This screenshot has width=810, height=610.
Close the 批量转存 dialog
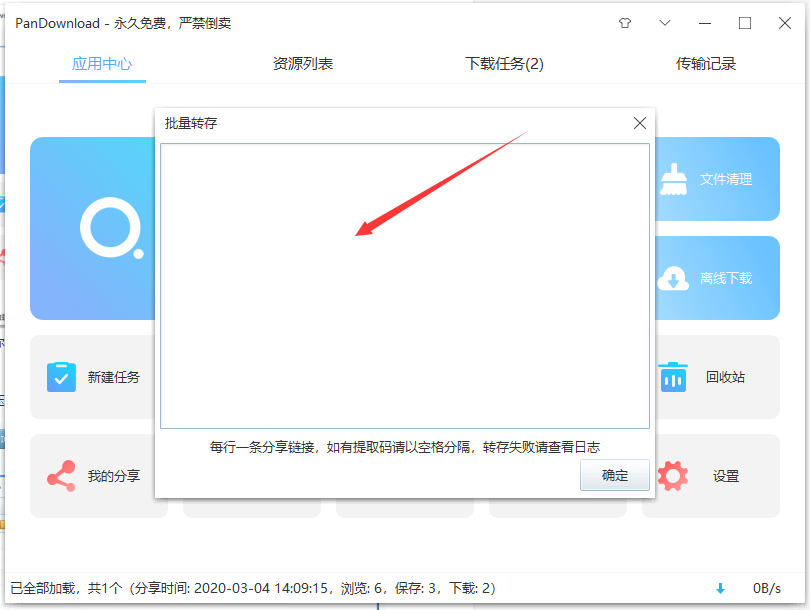pos(640,123)
